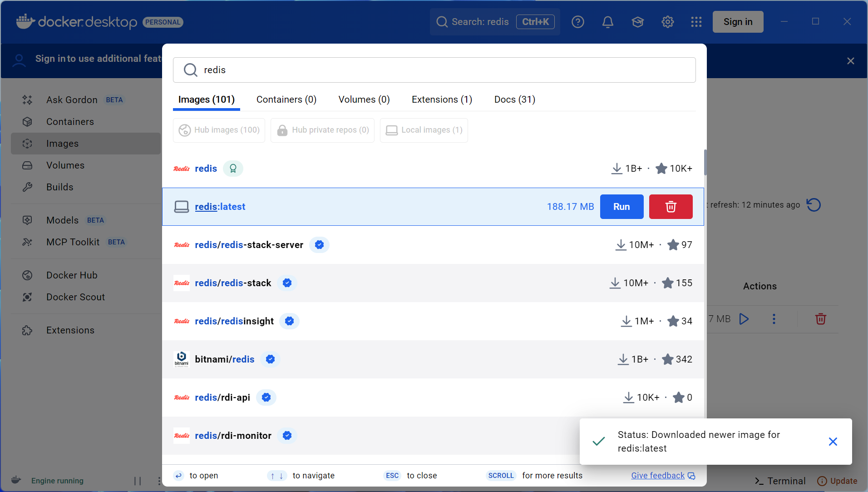Viewport: 868px width, 492px height.
Task: Click the header Search: redis bar
Action: pos(495,22)
